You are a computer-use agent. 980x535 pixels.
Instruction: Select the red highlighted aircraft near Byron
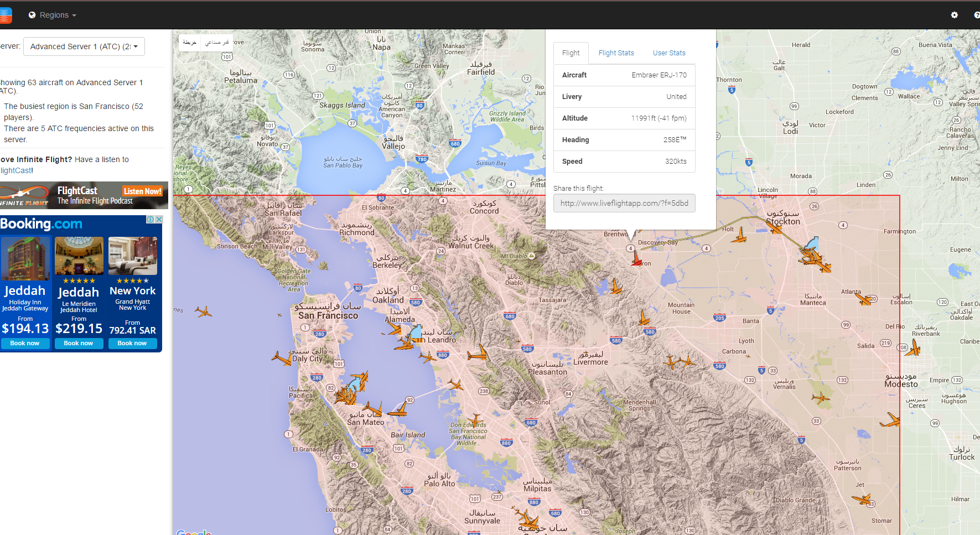point(636,258)
